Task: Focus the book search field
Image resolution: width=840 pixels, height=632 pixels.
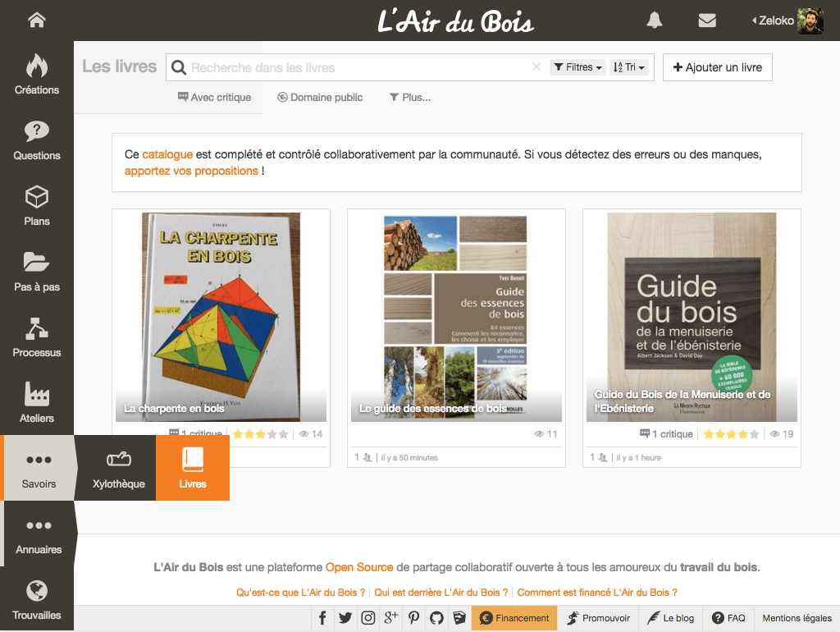Action: point(359,67)
